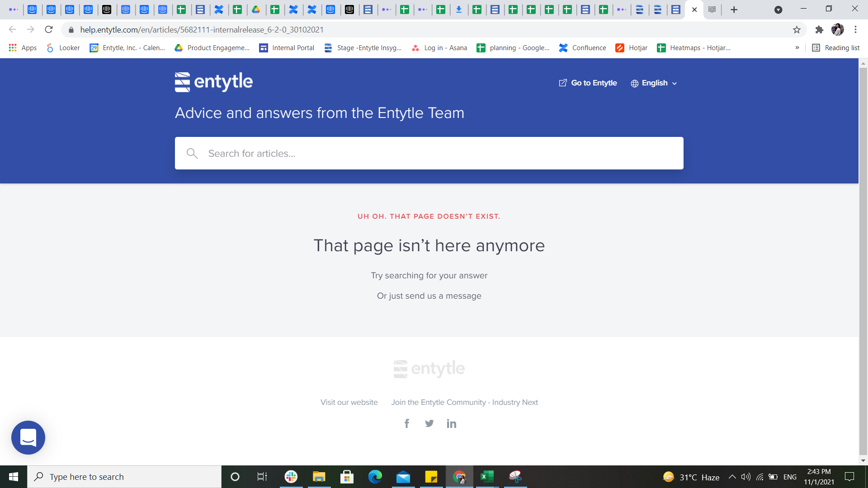The height and width of the screenshot is (488, 868).
Task: Click Twitter social media icon
Action: [x=429, y=423]
